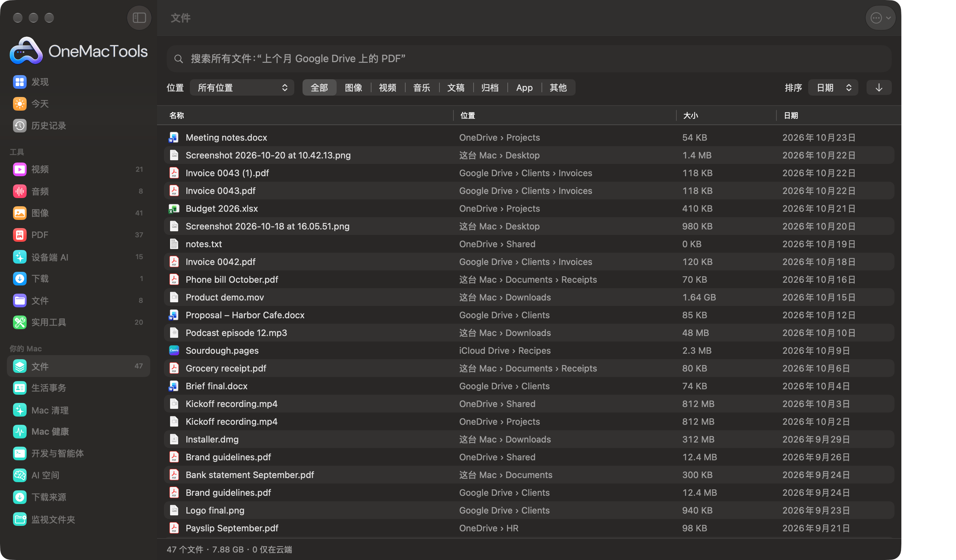Image resolution: width=956 pixels, height=560 pixels.
Task: Toggle the sidebar panel button
Action: (x=139, y=18)
